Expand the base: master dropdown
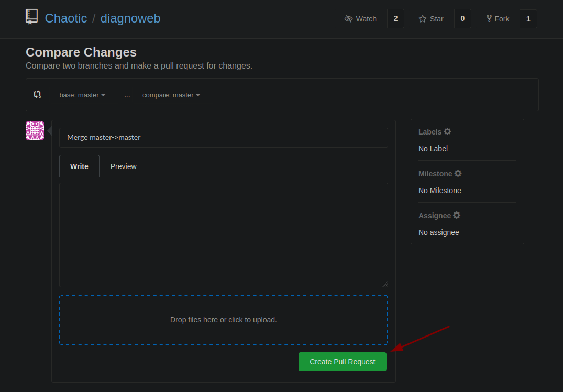Image resolution: width=563 pixels, height=392 pixels. [82, 95]
